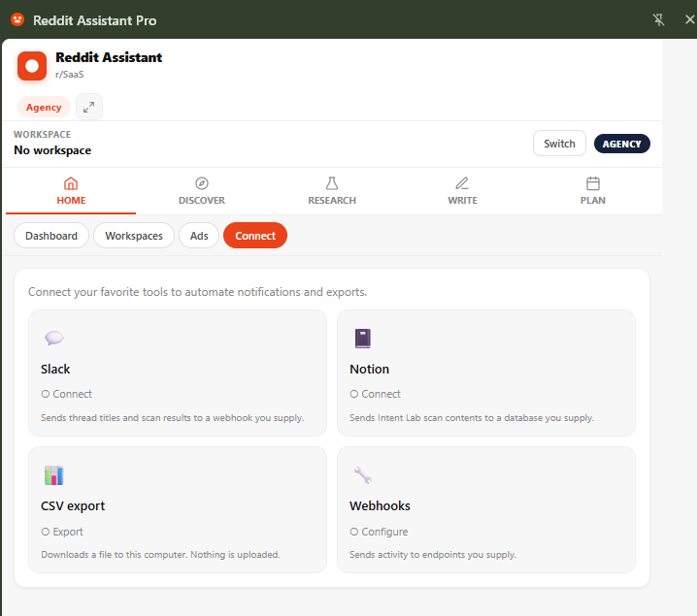Click the 'Reddit Assistant' heading
The width and height of the screenshot is (697, 616).
(x=109, y=57)
